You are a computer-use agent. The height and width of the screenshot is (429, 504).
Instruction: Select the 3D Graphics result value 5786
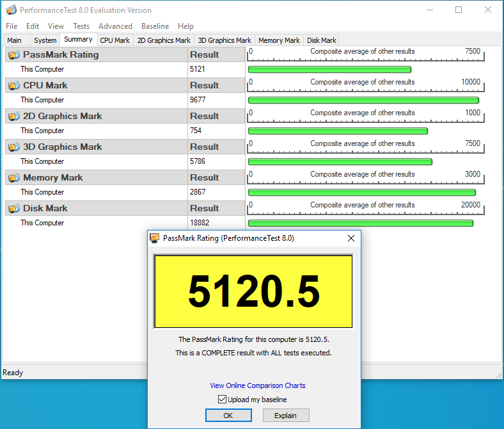point(198,161)
